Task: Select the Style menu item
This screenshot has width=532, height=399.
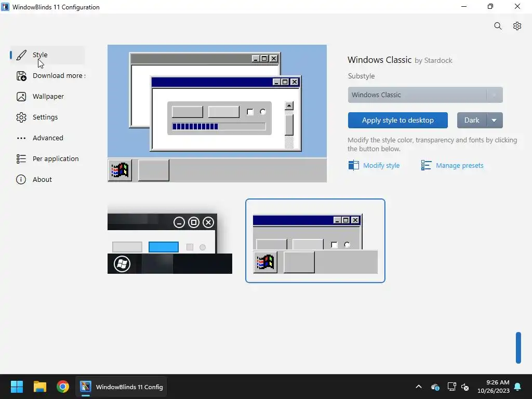Action: pos(47,55)
